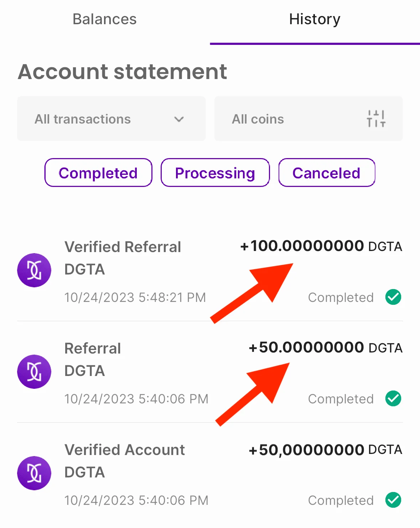Toggle the Canceled status filter
Screen dimensions: 420x528
coord(327,173)
